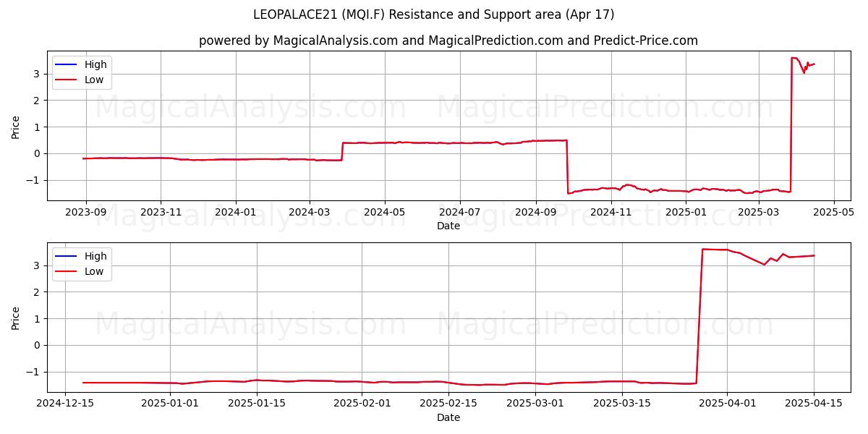Click the '2025-02-01' x-axis label
Image resolution: width=868 pixels, height=434 pixels.
[x=361, y=404]
